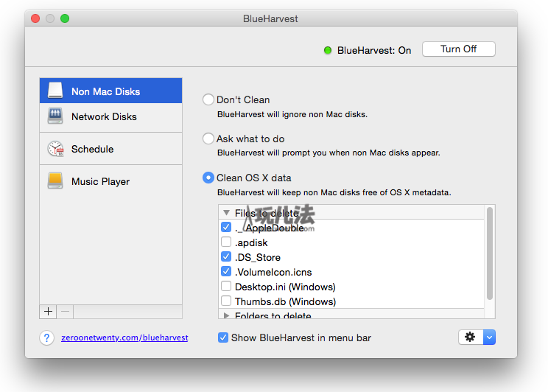
Task: Uncheck the ._AppleDouble checkbox
Action: [x=226, y=227]
